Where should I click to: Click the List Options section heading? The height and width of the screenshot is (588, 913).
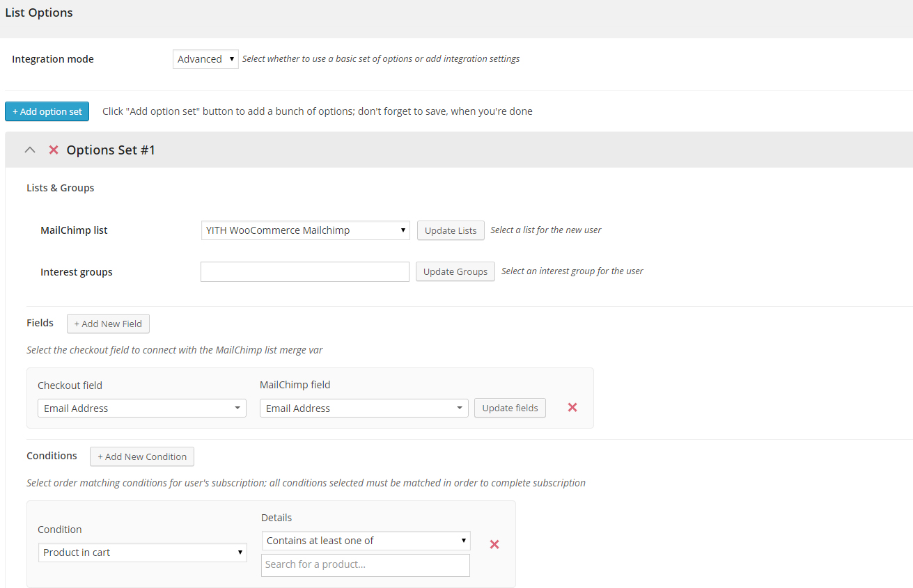pyautogui.click(x=39, y=13)
